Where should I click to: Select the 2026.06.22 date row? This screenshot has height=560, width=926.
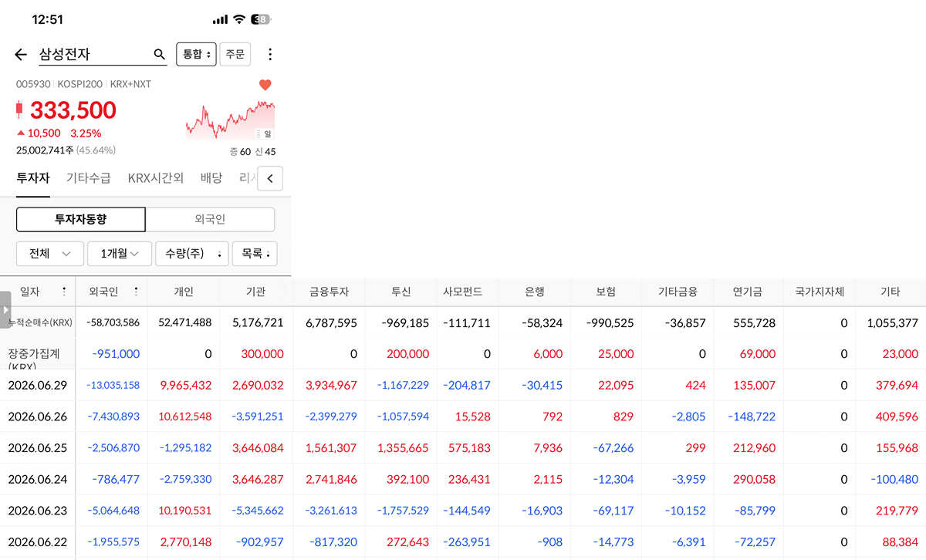(38, 541)
